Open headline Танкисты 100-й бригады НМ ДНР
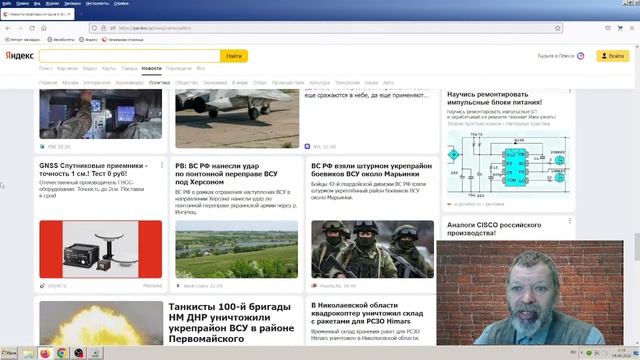Screen dimensions: 640x360 [231, 322]
